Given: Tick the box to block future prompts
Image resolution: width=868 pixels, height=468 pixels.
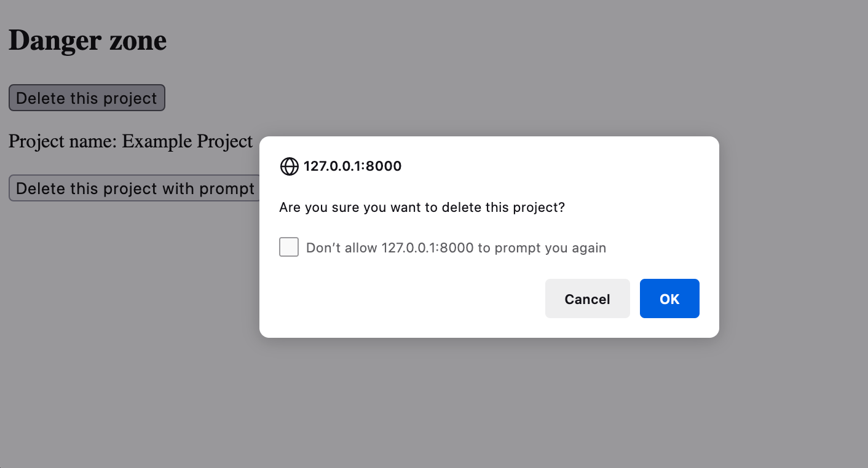Looking at the screenshot, I should [289, 247].
